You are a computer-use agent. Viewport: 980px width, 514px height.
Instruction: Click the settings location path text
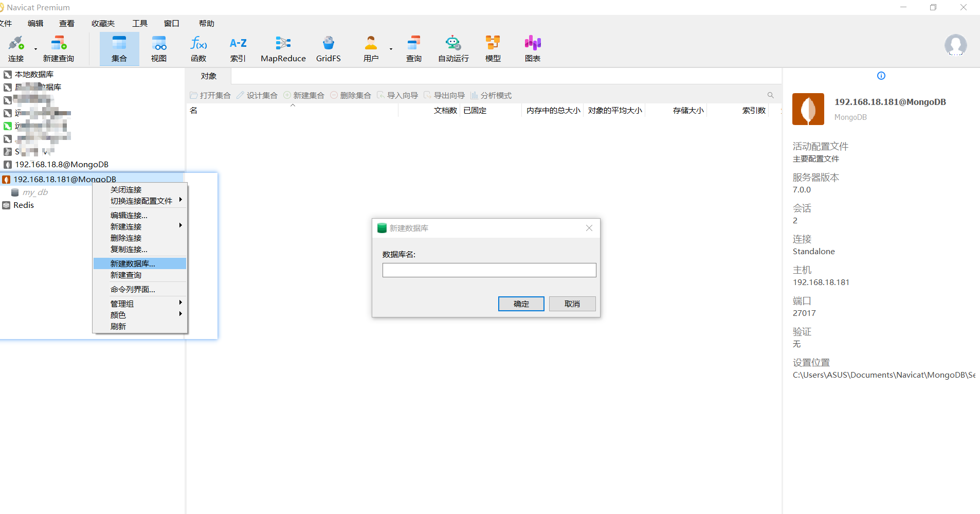tap(884, 375)
